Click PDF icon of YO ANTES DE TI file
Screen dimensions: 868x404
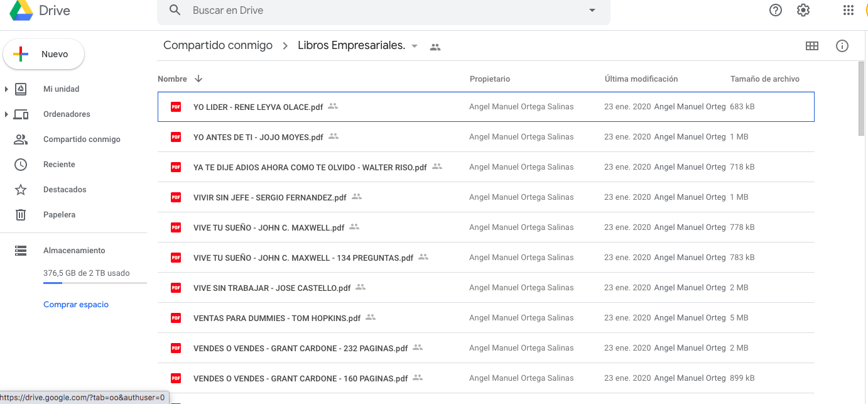pos(176,137)
